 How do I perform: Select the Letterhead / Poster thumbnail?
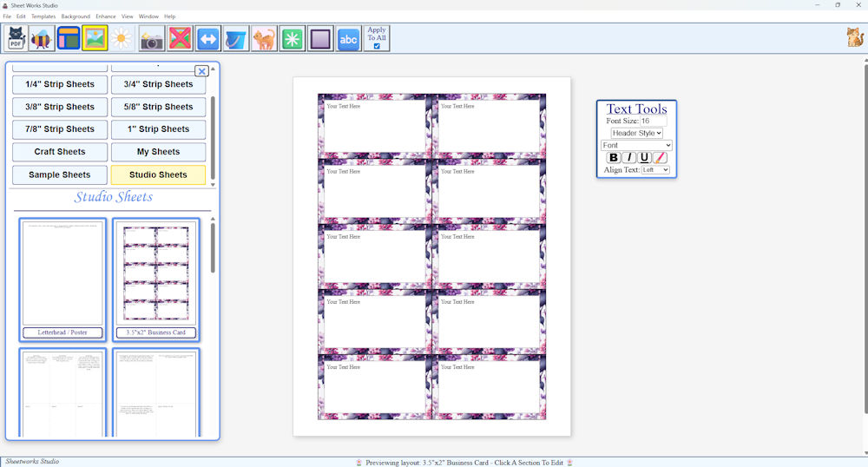pos(62,274)
